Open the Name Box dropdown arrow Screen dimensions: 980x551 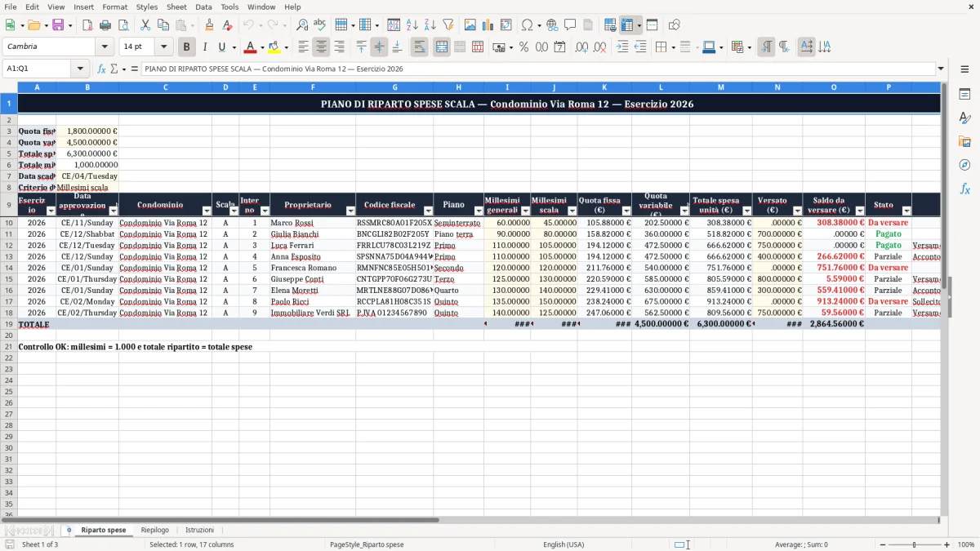coord(80,69)
